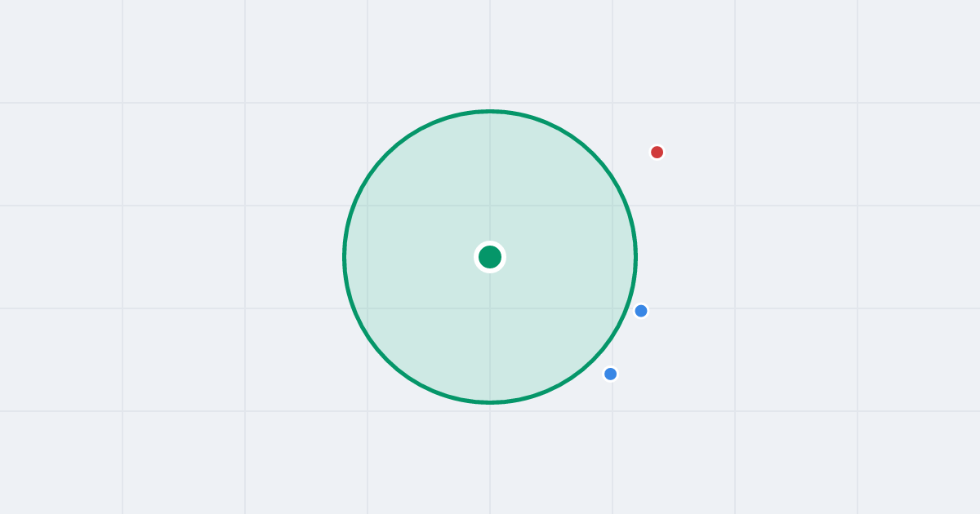This screenshot has height=514, width=980.
Task: Click the empty background directly below the circle
Action: pos(490,457)
